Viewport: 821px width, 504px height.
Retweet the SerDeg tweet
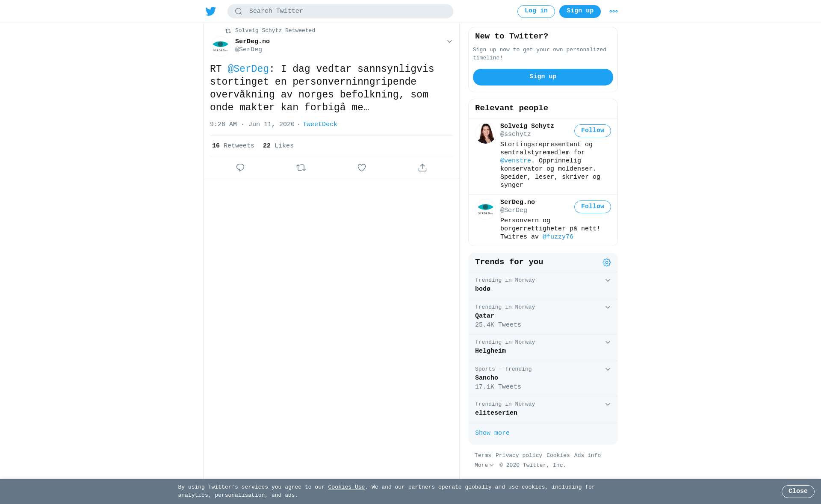tap(301, 168)
